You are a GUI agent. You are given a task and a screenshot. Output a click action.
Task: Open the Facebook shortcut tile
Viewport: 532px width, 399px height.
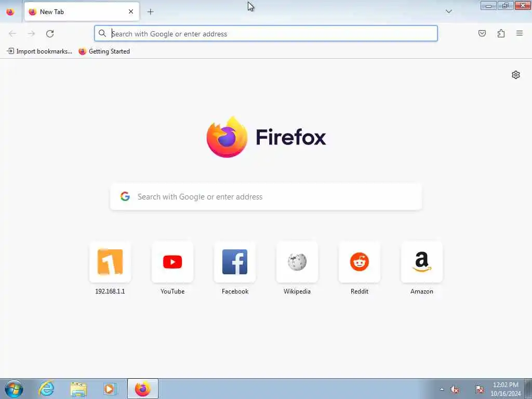[x=235, y=262]
